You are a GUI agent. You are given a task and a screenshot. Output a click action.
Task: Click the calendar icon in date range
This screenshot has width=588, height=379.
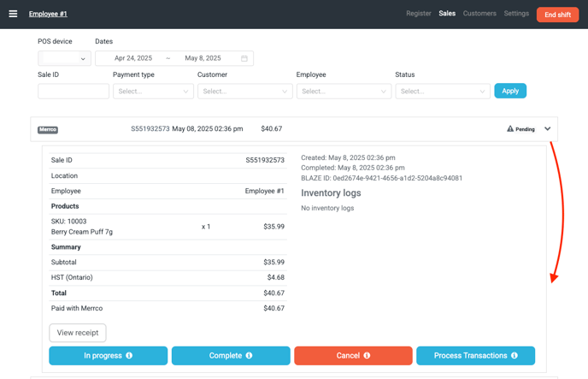pos(244,58)
